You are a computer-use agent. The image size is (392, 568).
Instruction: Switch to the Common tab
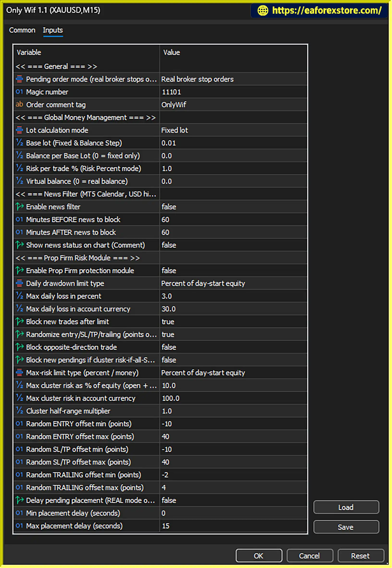[22, 30]
